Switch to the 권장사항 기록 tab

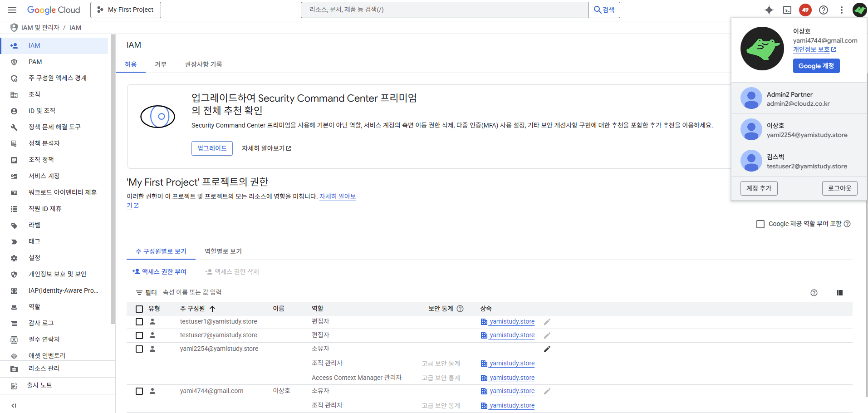(203, 64)
